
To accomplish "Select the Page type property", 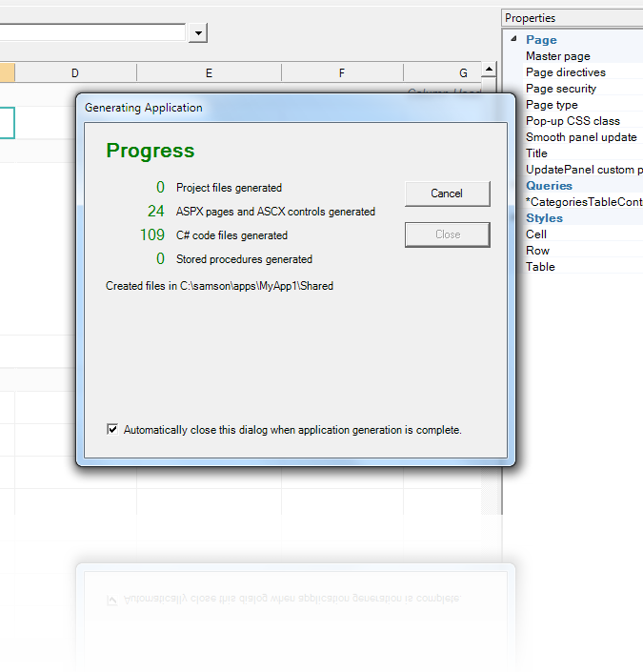I will pos(552,105).
